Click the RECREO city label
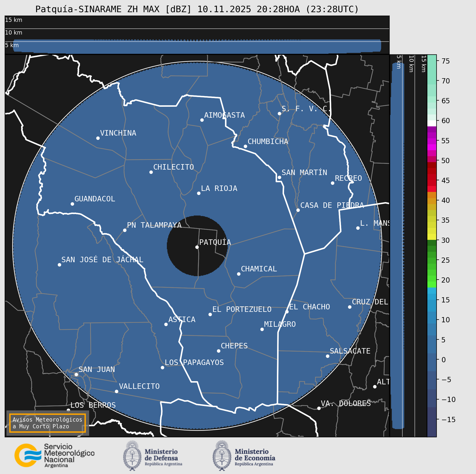Screen dimensions: 476x474 tap(348, 178)
